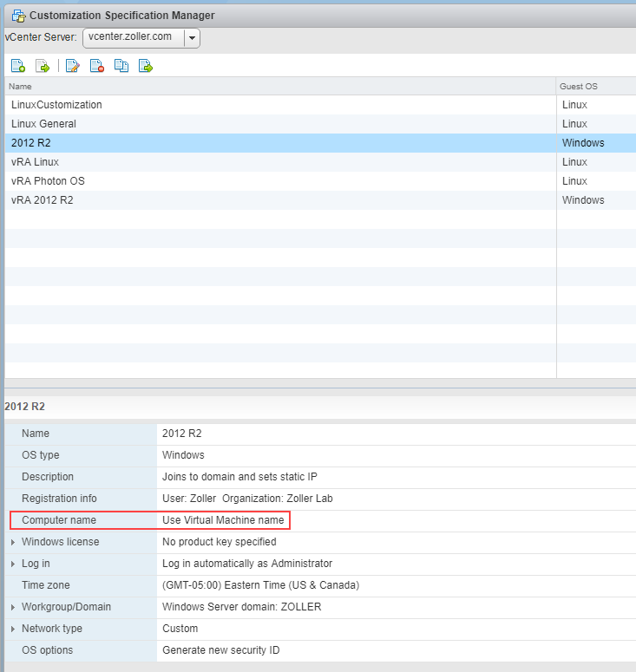Click the Computer name property label
Image resolution: width=636 pixels, height=672 pixels.
[59, 520]
